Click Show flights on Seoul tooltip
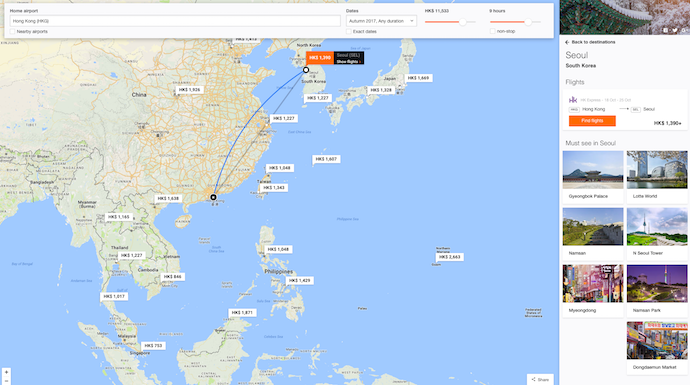This screenshot has height=385, width=690. (x=349, y=62)
